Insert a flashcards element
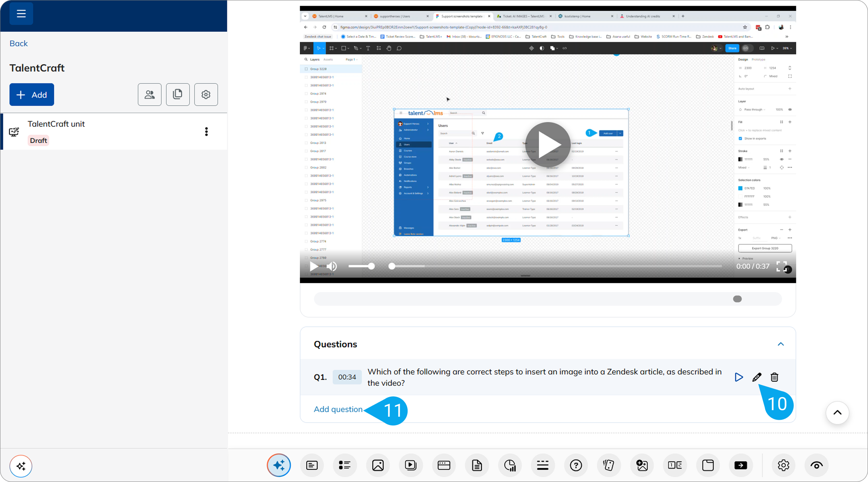This screenshot has width=868, height=482. pos(609,465)
